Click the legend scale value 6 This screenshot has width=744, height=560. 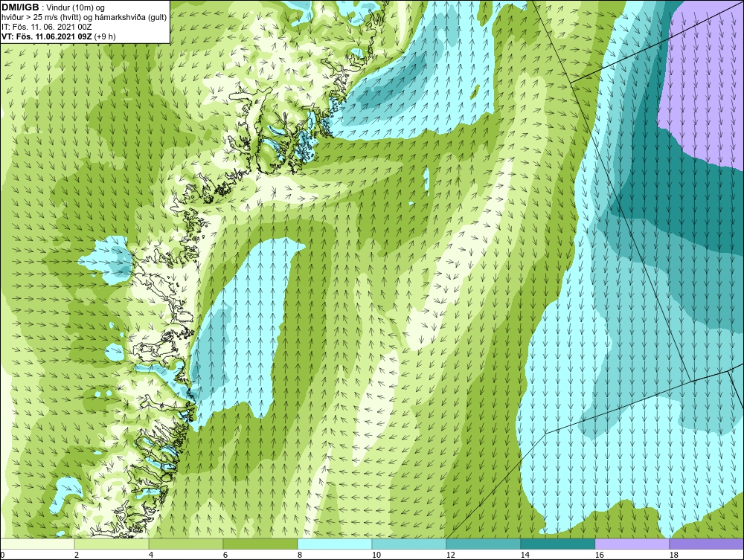pyautogui.click(x=225, y=555)
